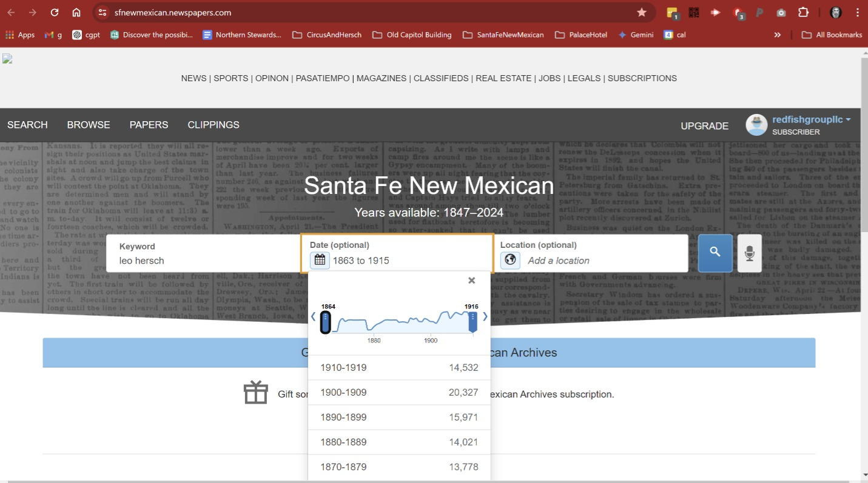Click the Date field showing 1863 to 1915

397,253
